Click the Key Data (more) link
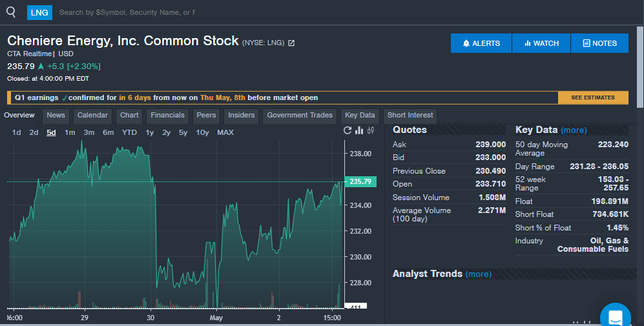Viewport: 644px width, 326px height. pos(574,130)
